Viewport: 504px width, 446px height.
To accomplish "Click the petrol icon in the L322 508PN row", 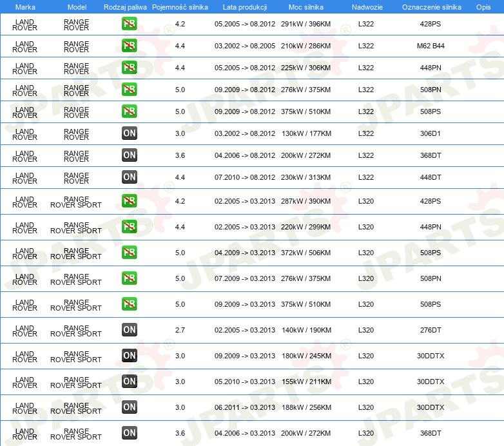I will tap(129, 90).
